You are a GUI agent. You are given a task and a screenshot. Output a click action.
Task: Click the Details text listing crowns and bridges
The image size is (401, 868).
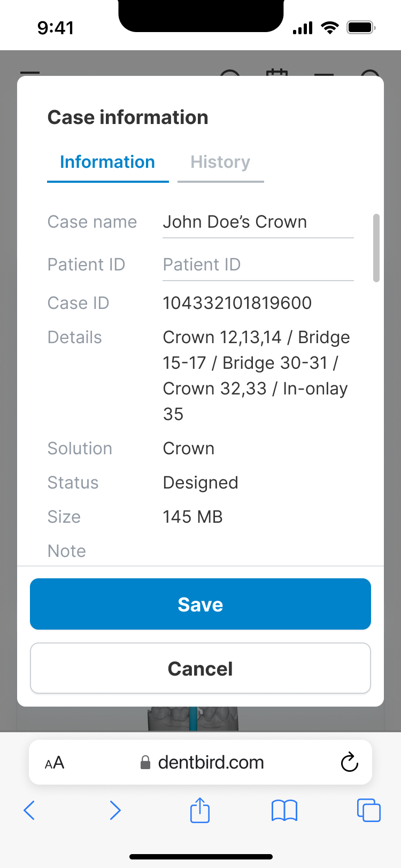(x=256, y=375)
